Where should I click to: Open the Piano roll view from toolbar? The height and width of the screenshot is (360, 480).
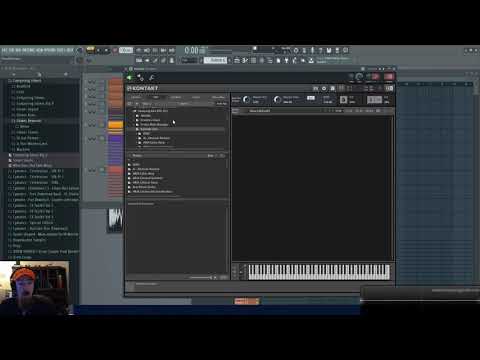pyautogui.click(x=245, y=60)
